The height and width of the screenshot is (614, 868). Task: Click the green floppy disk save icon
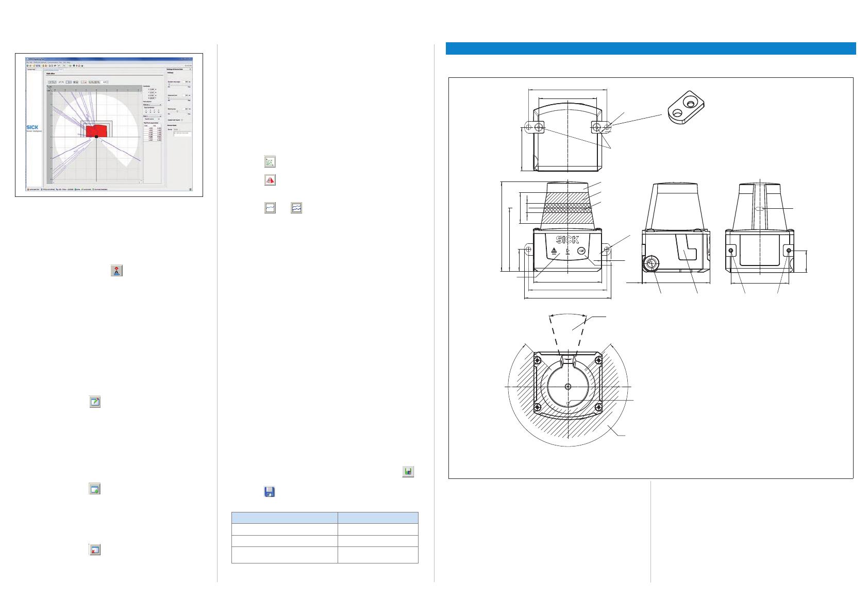click(408, 471)
